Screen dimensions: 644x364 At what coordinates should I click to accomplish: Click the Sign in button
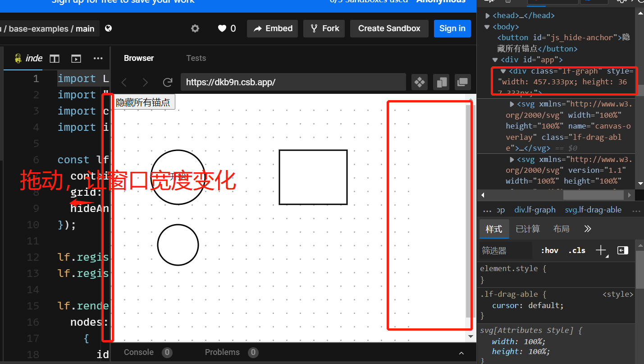pos(452,28)
